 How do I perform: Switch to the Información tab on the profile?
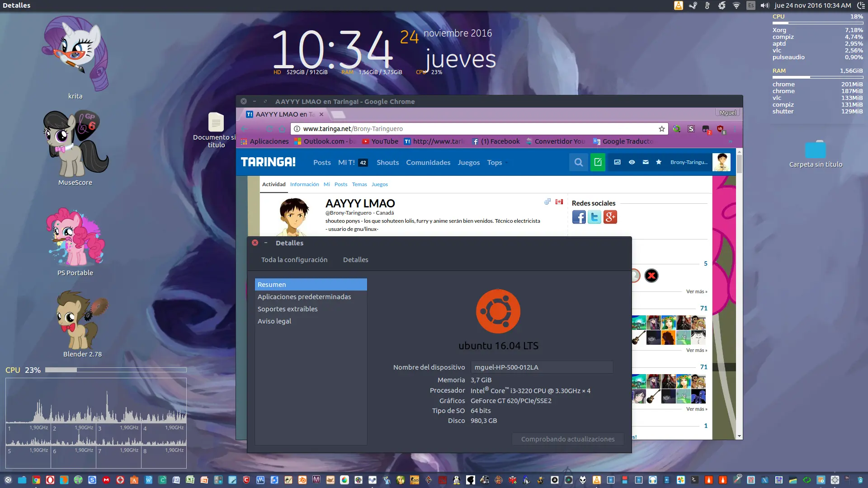point(304,184)
